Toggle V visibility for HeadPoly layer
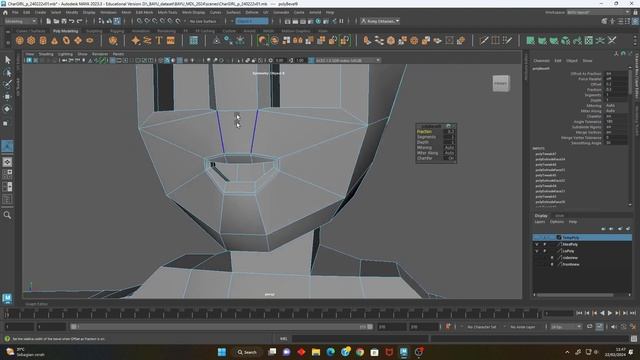The height and width of the screenshot is (360, 640). [x=537, y=244]
